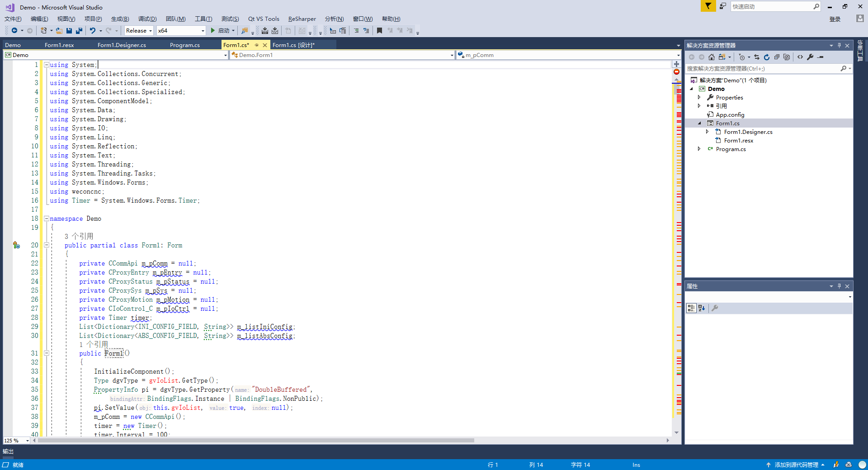Toggle pin on the Form1.cs tab

click(x=256, y=45)
